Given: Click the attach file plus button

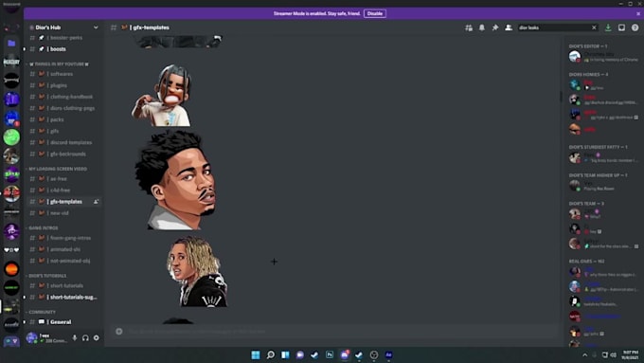Looking at the screenshot, I should click(x=119, y=332).
